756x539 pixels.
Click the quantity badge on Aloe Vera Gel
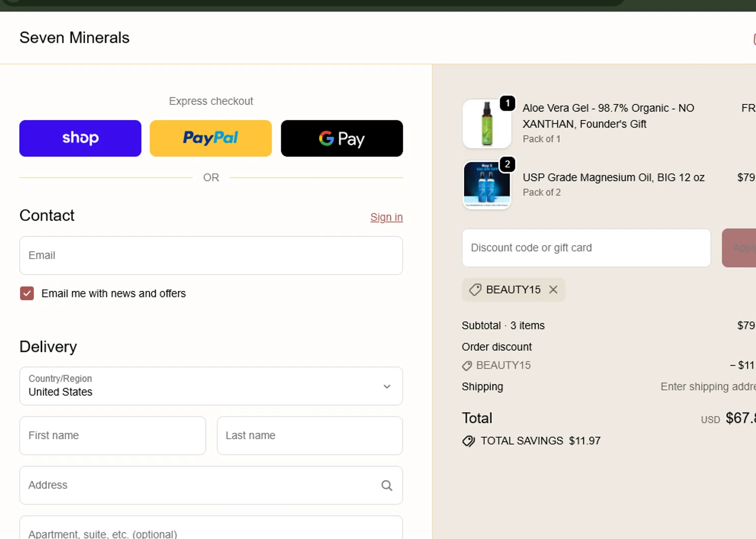[508, 103]
